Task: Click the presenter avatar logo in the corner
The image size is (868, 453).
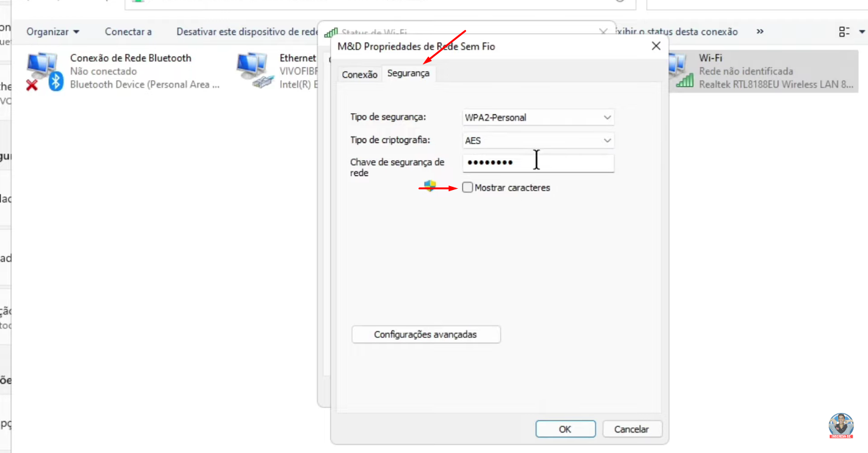Action: (x=841, y=426)
